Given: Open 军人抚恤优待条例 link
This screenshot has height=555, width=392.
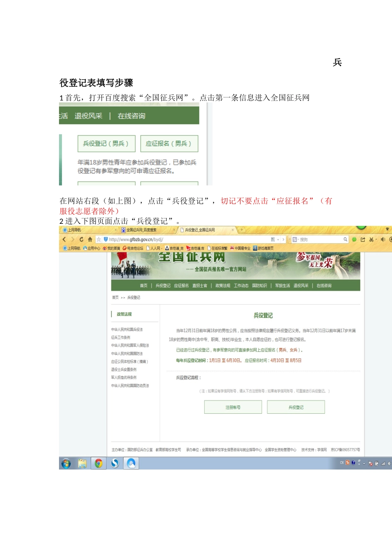Looking at the screenshot, I should coord(124,377).
